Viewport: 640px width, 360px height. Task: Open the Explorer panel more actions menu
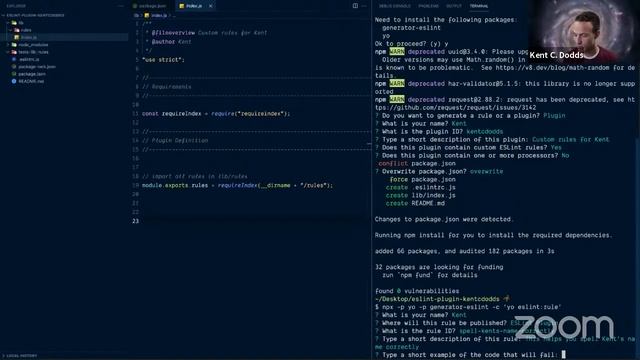(121, 6)
